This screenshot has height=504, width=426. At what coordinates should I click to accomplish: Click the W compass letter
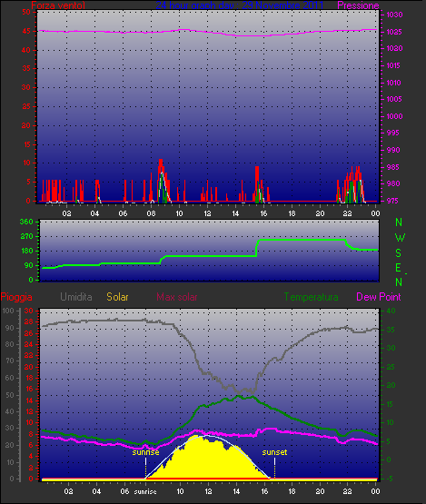pyautogui.click(x=400, y=238)
